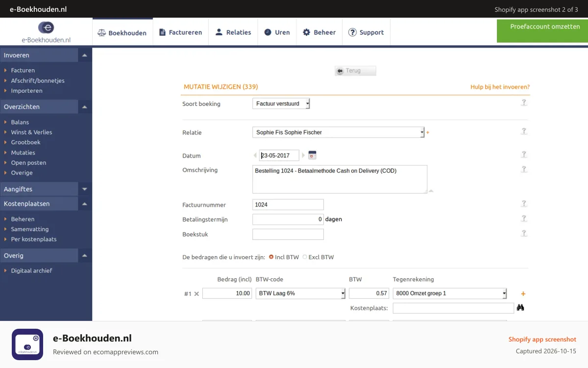Image resolution: width=588 pixels, height=368 pixels.
Task: Open Digitaal archief in sidebar
Action: pyautogui.click(x=31, y=271)
